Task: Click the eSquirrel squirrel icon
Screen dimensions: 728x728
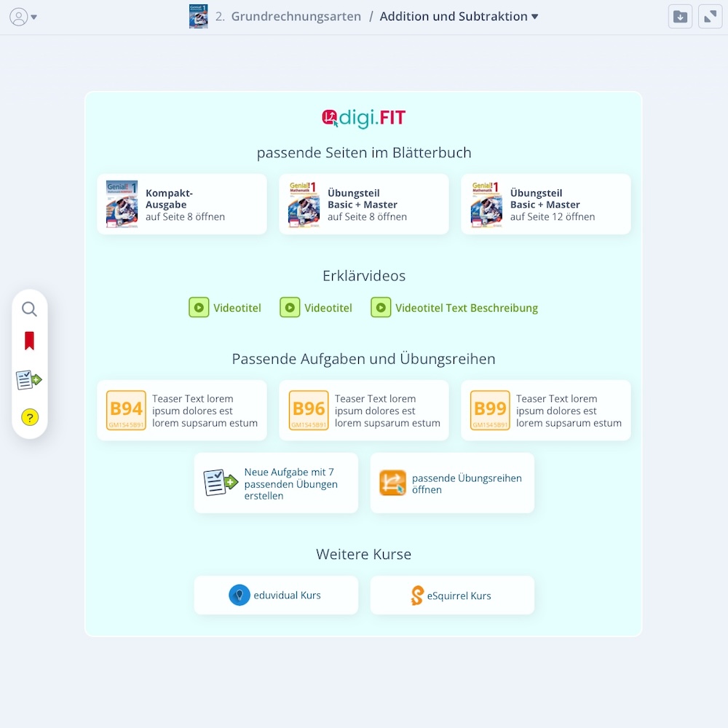Action: pos(417,595)
